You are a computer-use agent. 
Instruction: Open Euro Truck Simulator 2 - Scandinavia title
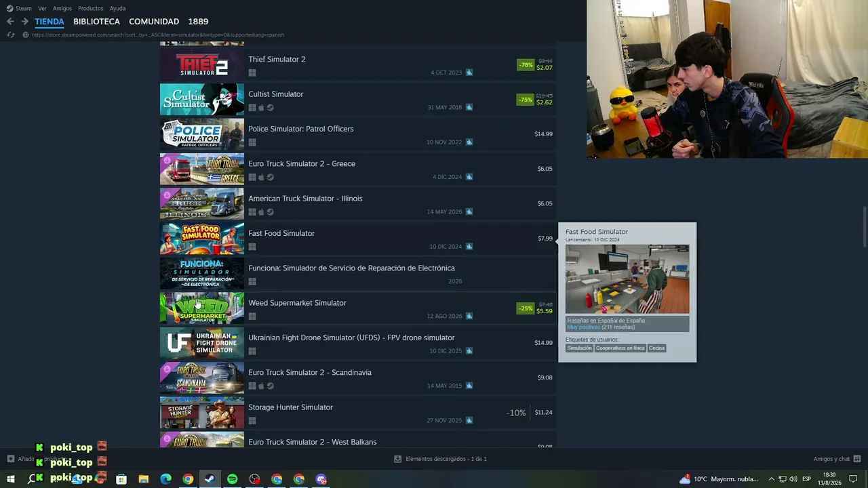point(310,373)
